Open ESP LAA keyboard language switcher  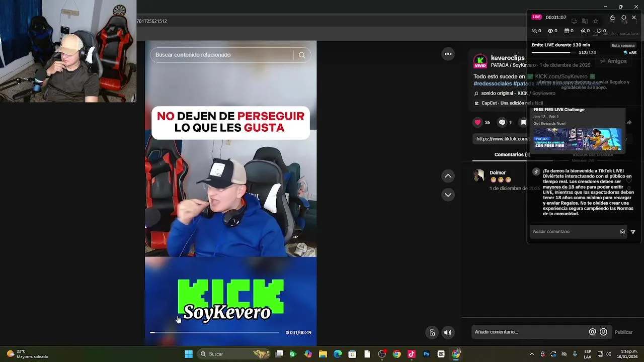coord(588,354)
